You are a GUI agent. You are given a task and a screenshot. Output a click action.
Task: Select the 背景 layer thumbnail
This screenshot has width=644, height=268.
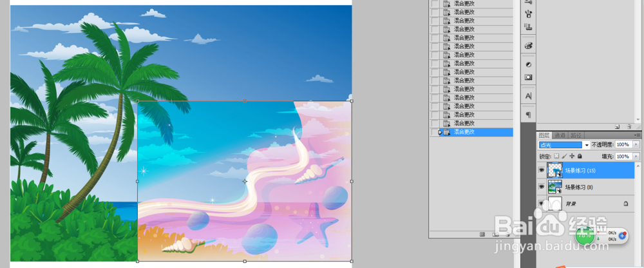pos(555,204)
